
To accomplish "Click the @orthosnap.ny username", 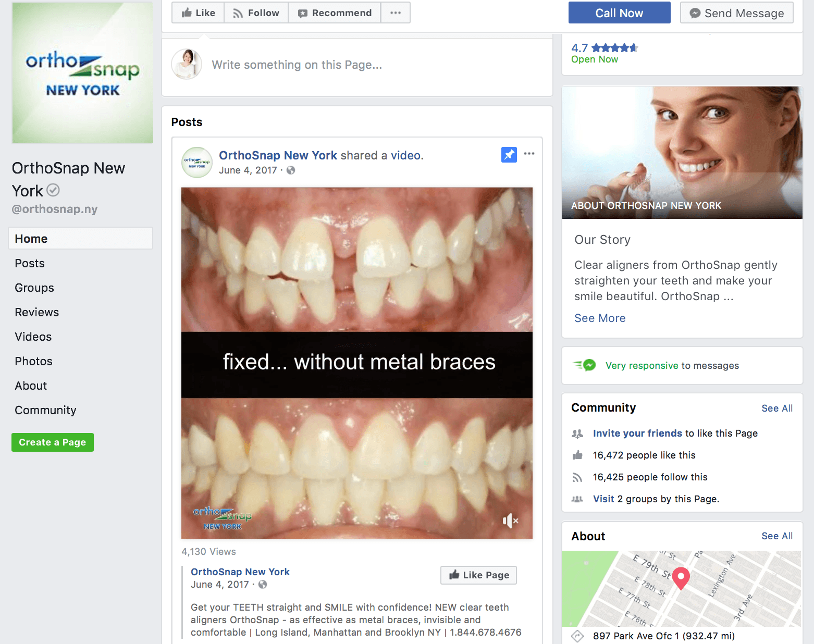I will click(55, 209).
